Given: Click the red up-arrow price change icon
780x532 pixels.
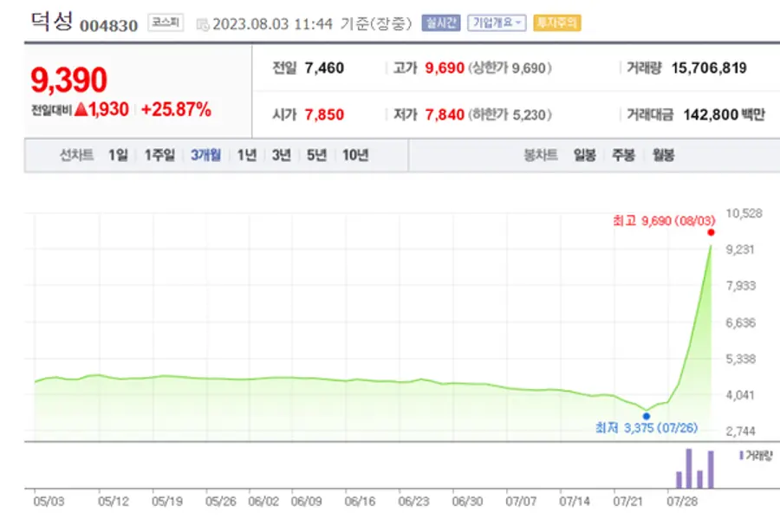Looking at the screenshot, I should click(81, 109).
